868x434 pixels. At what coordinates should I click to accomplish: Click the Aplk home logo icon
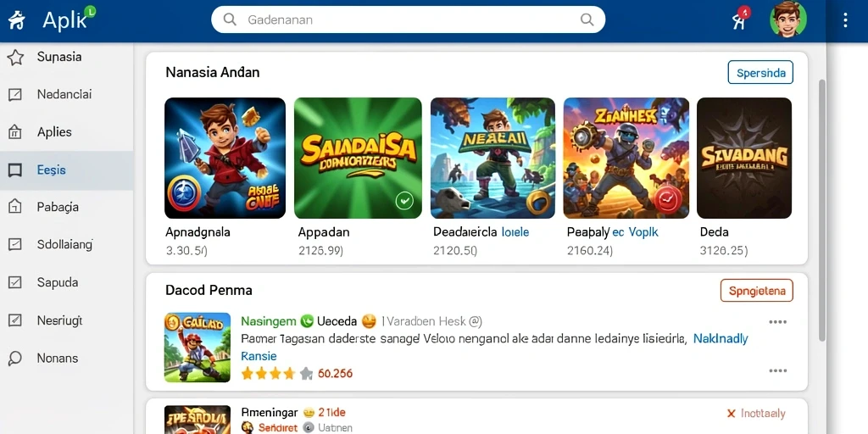(x=17, y=20)
